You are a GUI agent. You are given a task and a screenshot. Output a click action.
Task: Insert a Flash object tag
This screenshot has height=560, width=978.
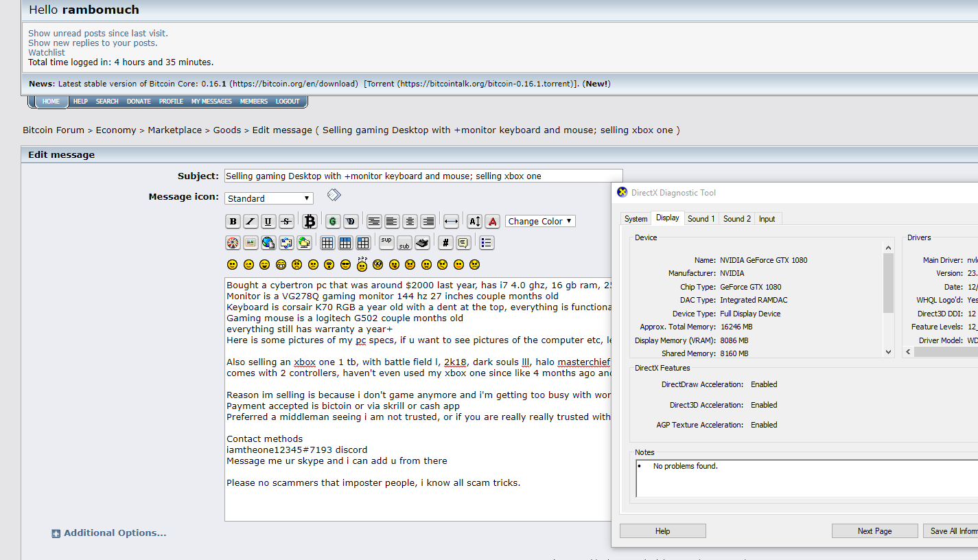(233, 242)
